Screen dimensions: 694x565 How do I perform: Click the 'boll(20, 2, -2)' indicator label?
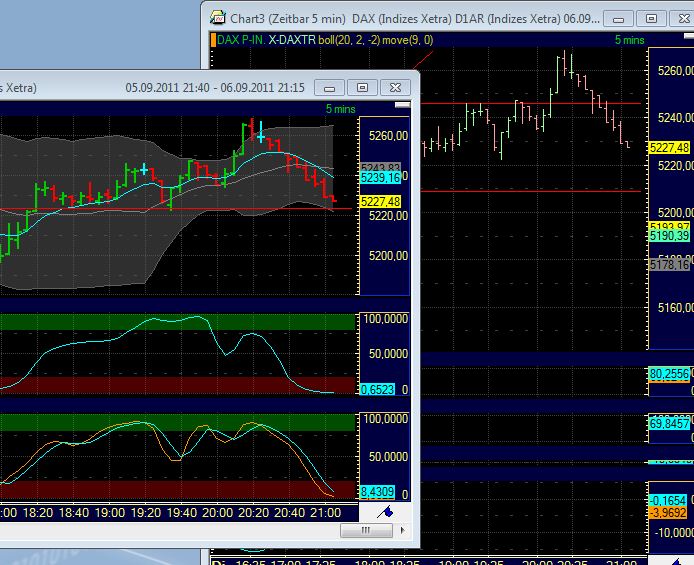click(x=349, y=40)
